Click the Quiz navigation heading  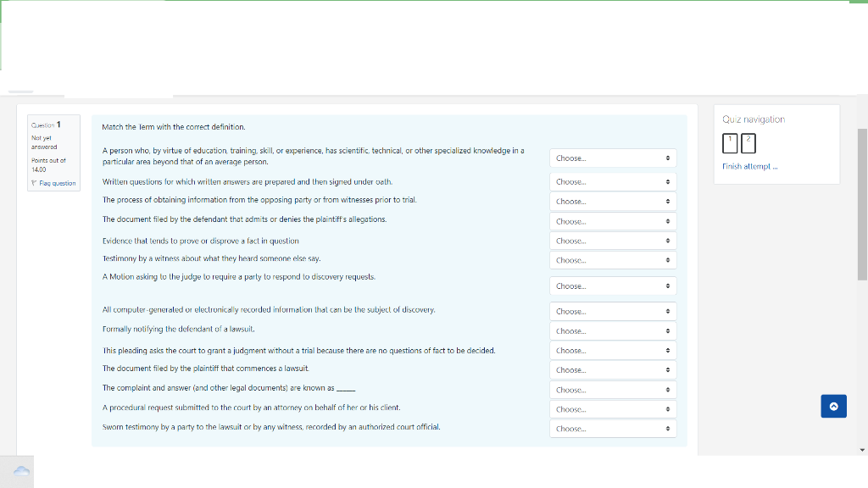[x=754, y=119]
